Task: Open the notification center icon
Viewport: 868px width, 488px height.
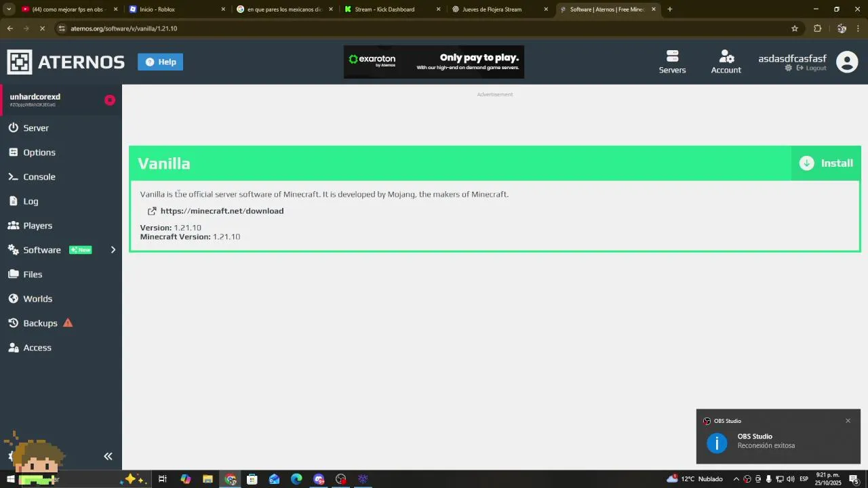Action: [854, 479]
